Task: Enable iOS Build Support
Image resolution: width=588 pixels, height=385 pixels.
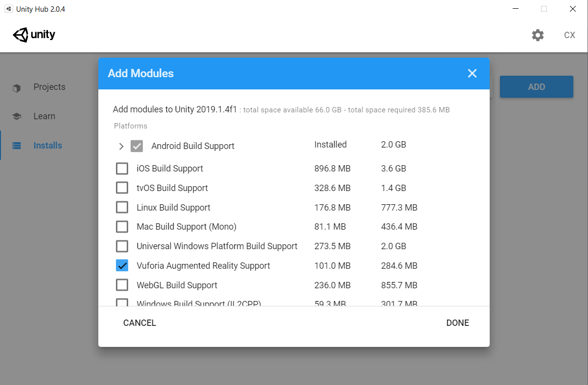Action: click(122, 168)
